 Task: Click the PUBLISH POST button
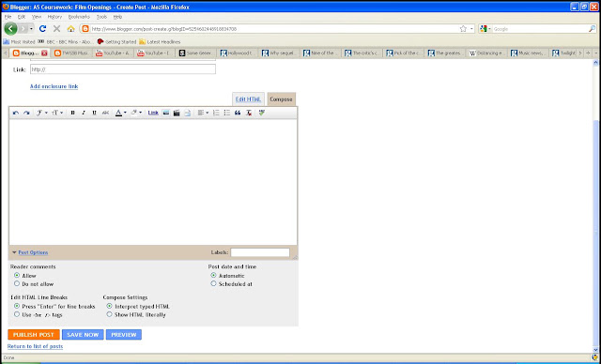point(34,335)
